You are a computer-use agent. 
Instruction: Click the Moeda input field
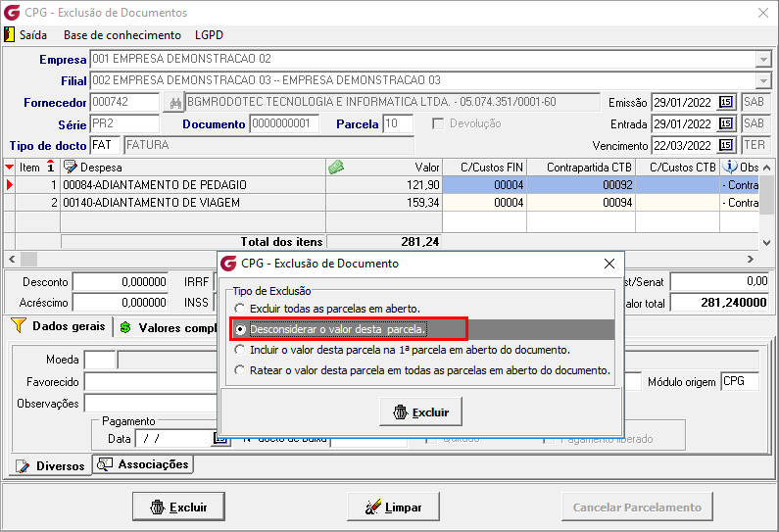click(100, 360)
